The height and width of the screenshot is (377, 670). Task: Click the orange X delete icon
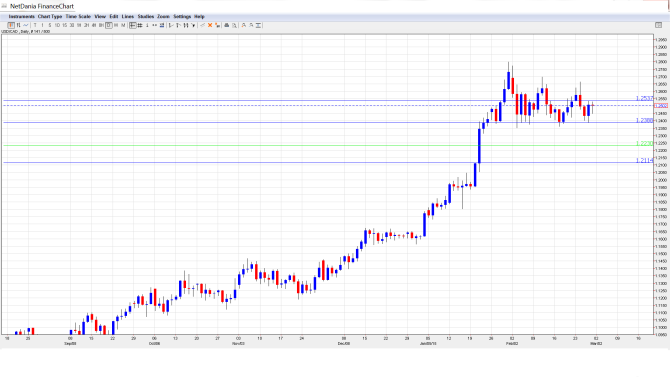point(210,26)
